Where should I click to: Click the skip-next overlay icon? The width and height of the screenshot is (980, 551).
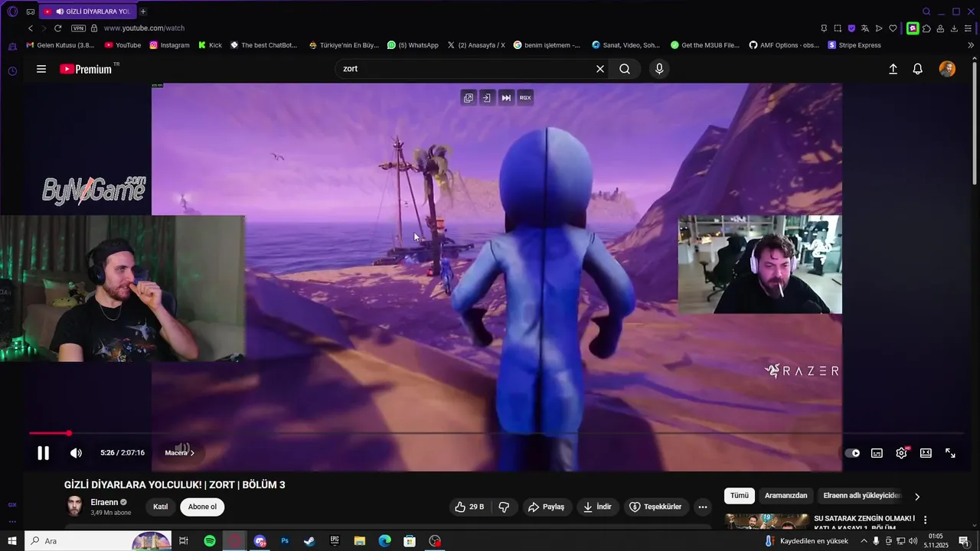(x=506, y=98)
